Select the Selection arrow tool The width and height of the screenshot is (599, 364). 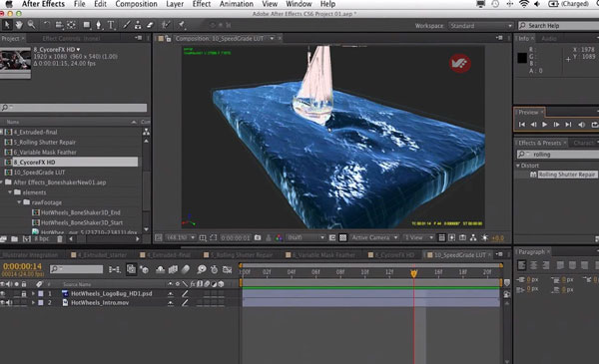pos(7,25)
